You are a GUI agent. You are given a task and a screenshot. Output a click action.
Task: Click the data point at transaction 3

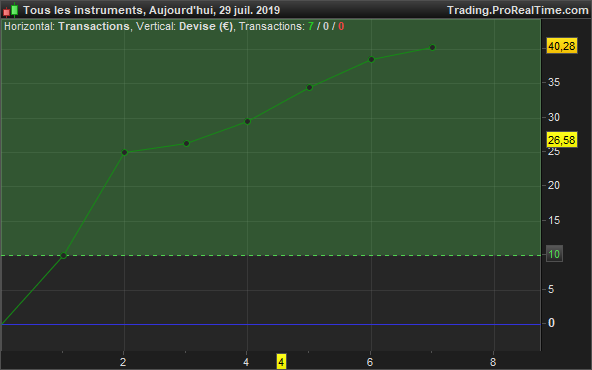[x=186, y=143]
